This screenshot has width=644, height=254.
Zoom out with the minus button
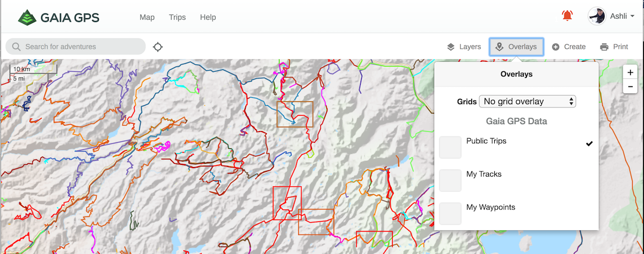(x=630, y=86)
